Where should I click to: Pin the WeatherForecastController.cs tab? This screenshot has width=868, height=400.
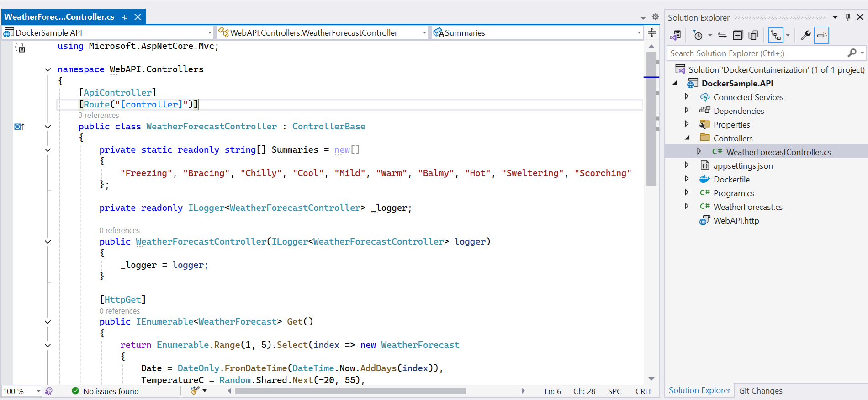(x=125, y=17)
